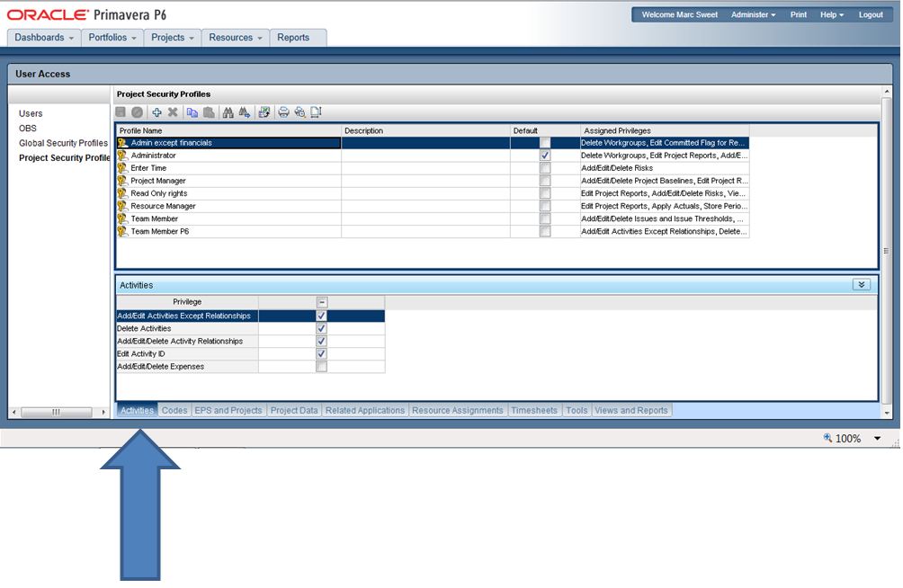Open the Help dropdown

[x=832, y=14]
